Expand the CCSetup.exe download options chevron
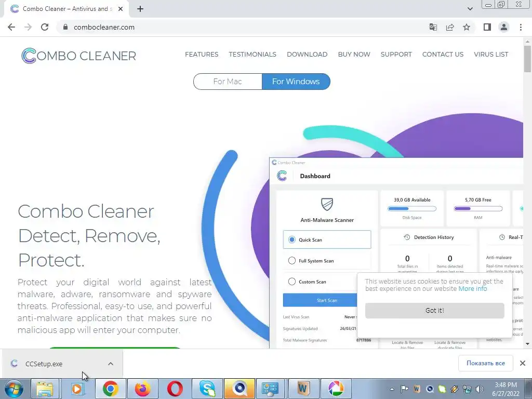Screen dimensions: 532x399 [111, 364]
